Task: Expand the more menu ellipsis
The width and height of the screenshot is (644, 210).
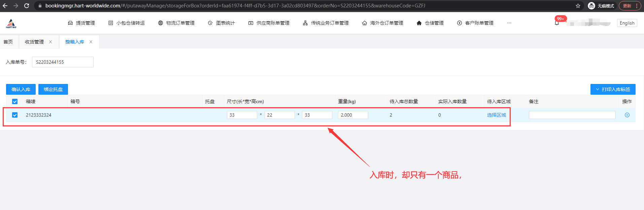Action: click(x=509, y=23)
